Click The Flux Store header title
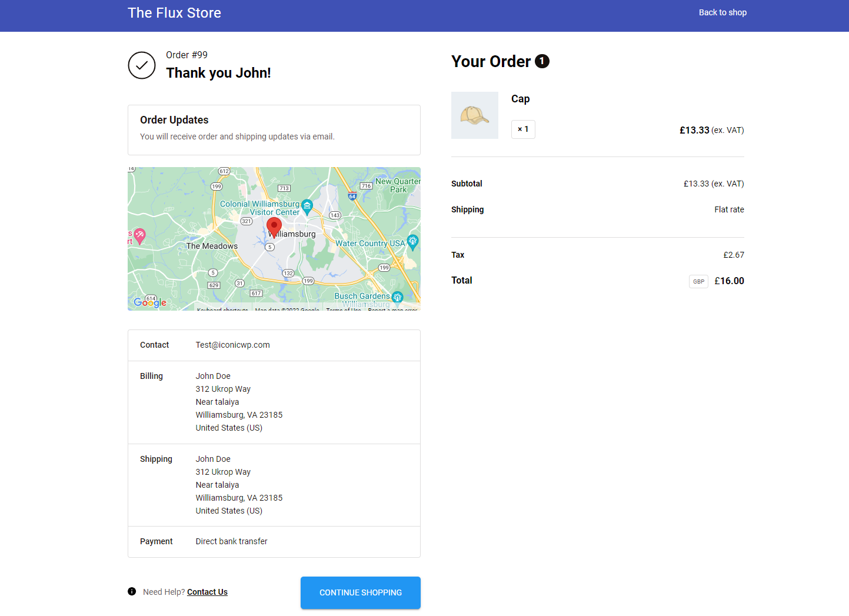 click(x=174, y=13)
